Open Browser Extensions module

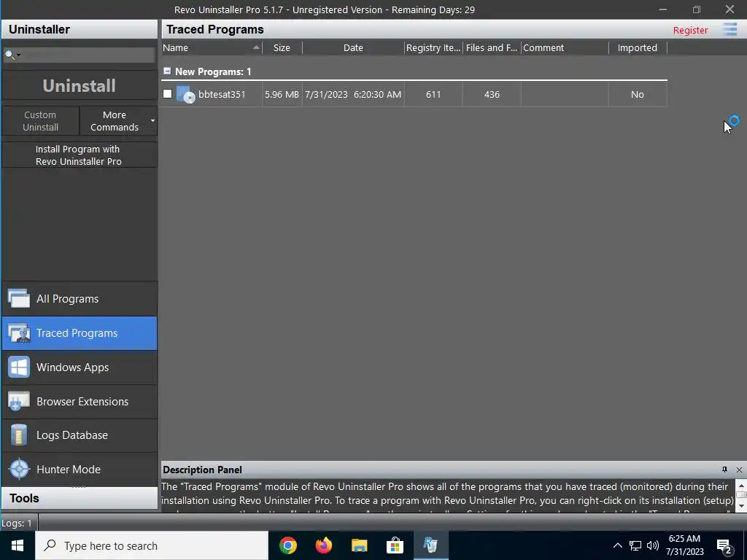[79, 402]
